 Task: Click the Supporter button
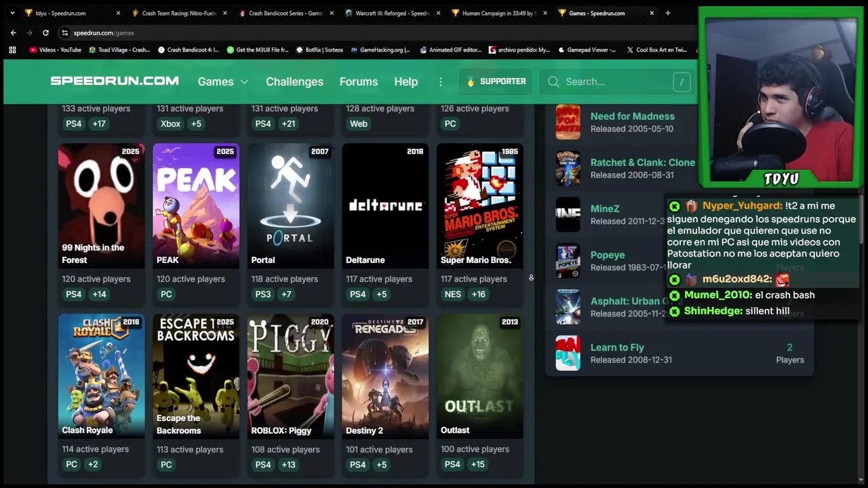point(496,81)
